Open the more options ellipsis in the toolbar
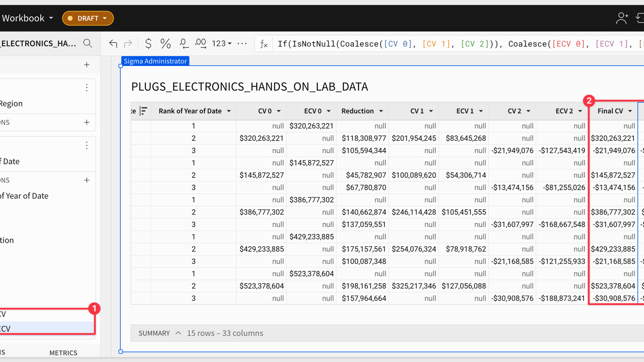This screenshot has width=644, height=362. click(242, 43)
